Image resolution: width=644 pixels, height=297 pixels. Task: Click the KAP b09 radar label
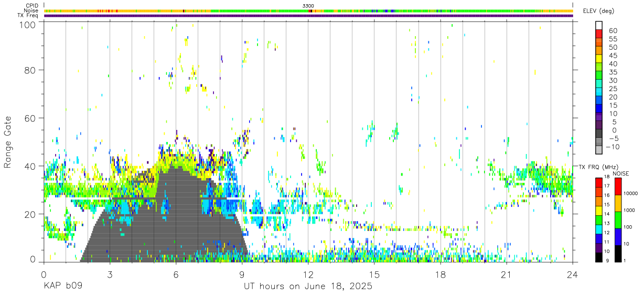62,287
